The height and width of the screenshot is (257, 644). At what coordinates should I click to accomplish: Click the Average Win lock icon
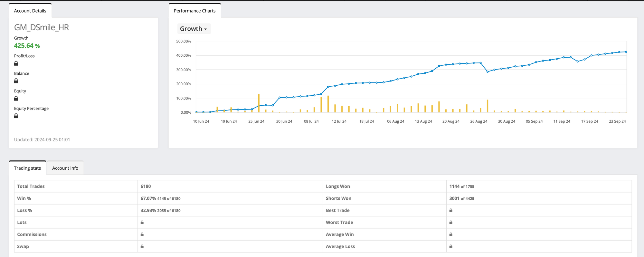coord(451,234)
